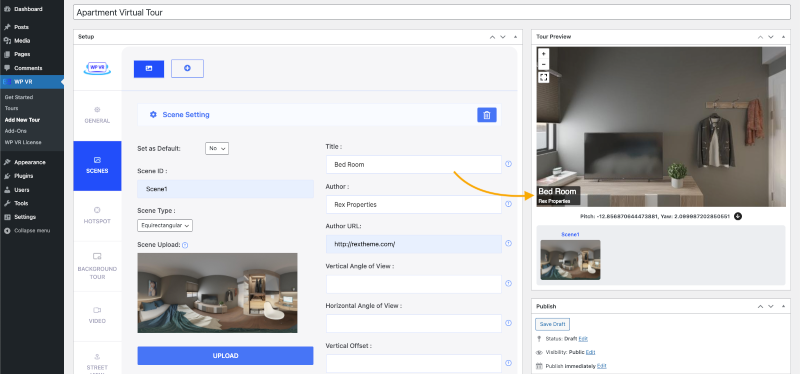This screenshot has width=800, height=374.
Task: Open the Set as Default dropdown
Action: click(x=217, y=148)
